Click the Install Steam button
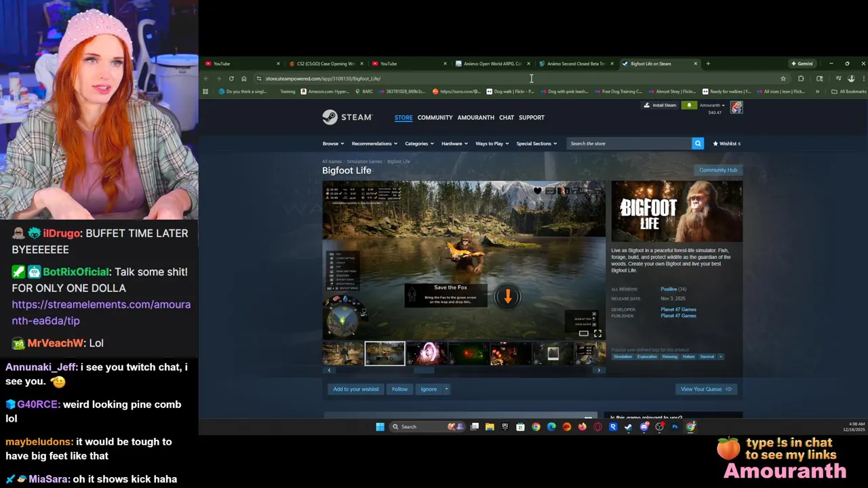Screen dimensions: 868x488 coord(660,105)
